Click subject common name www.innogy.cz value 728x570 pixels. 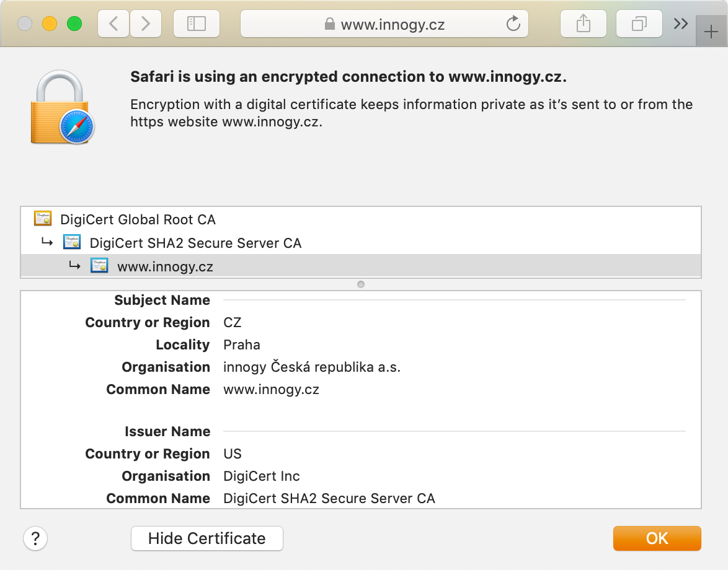[x=271, y=389]
